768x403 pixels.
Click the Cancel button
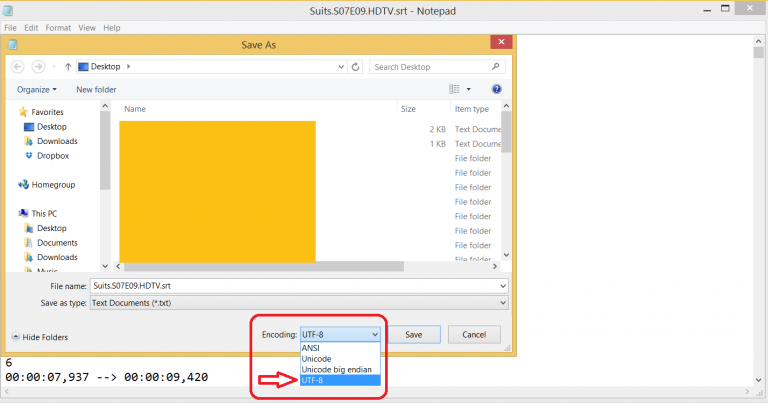[474, 335]
